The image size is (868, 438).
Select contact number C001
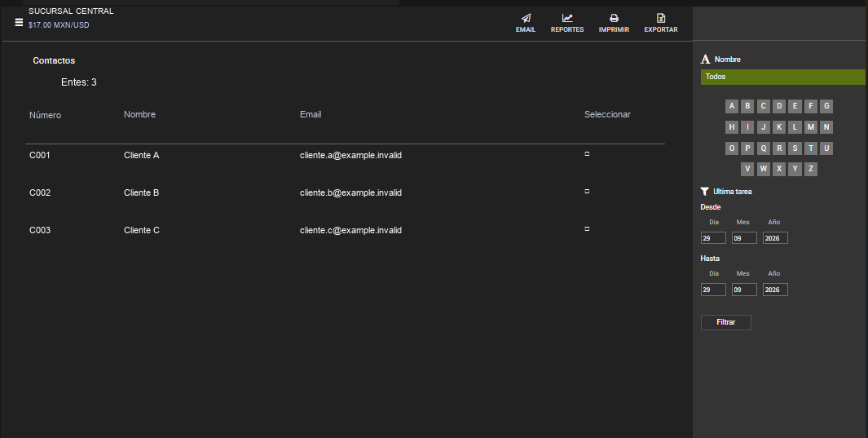pyautogui.click(x=40, y=155)
